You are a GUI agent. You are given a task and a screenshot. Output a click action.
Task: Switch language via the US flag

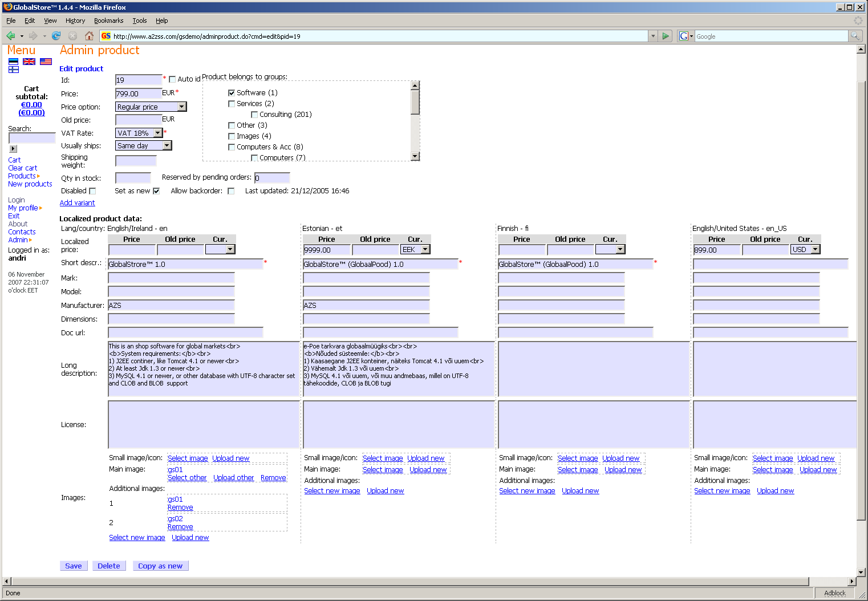46,62
